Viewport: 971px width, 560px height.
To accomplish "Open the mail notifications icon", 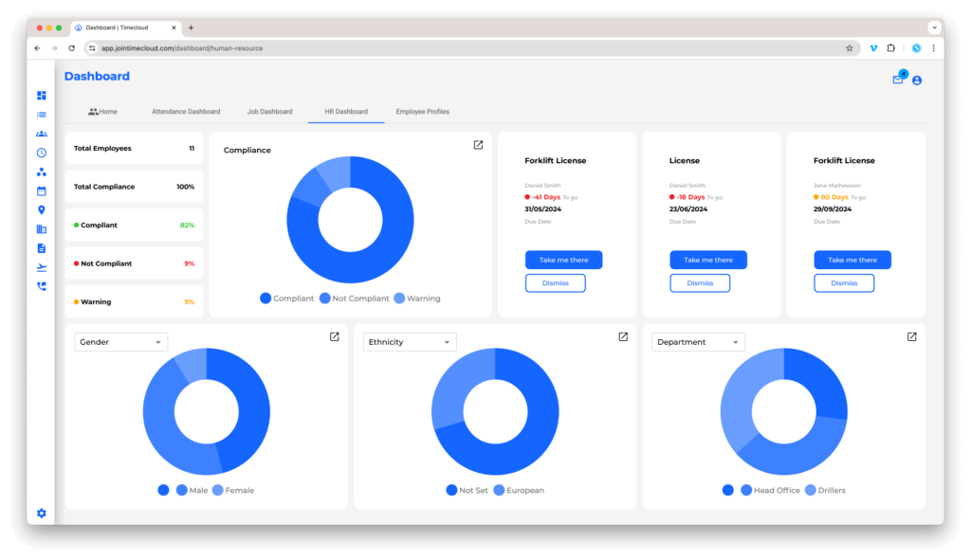I will (899, 79).
